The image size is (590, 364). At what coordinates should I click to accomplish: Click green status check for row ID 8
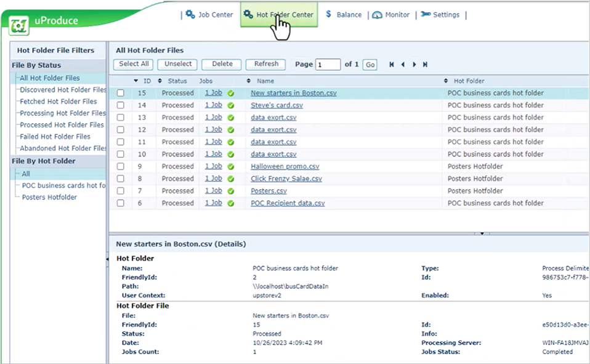tap(231, 179)
